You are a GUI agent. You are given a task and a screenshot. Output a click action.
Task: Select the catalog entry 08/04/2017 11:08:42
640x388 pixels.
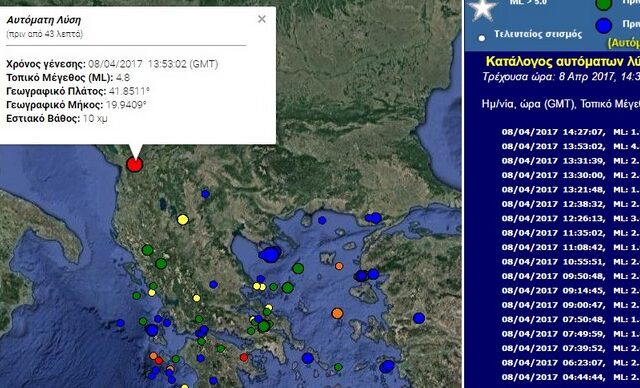coord(571,247)
